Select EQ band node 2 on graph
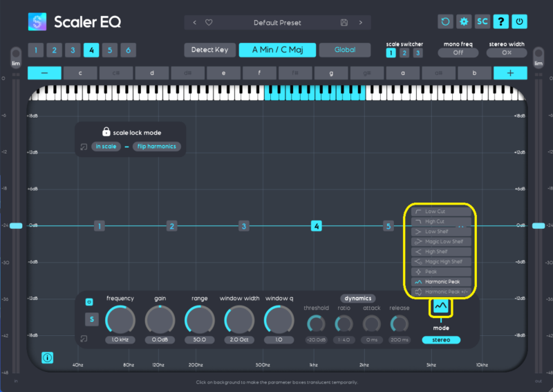Screen dimensions: 553x392 coord(171,226)
